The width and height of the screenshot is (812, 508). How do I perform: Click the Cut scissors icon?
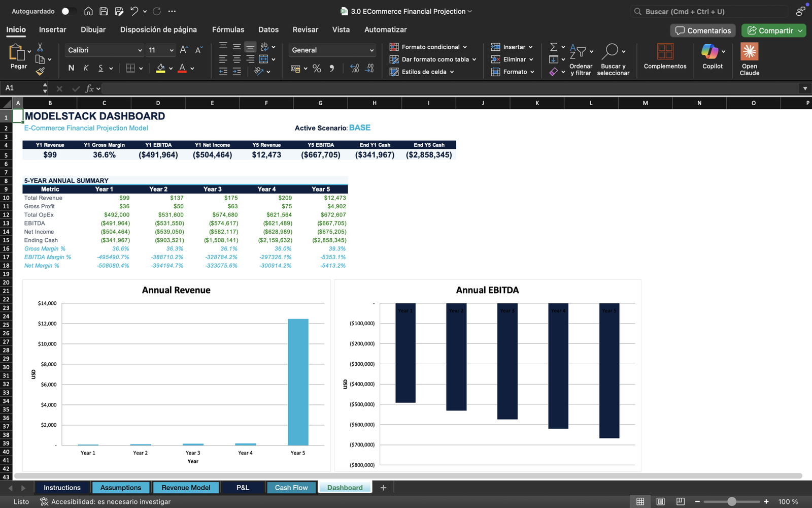[x=40, y=47]
